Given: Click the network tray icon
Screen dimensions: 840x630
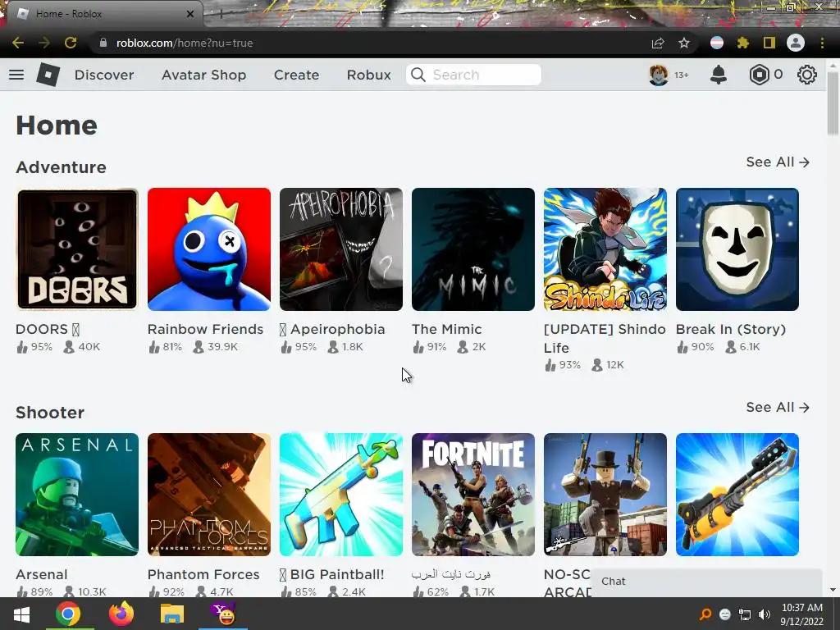Looking at the screenshot, I should 745,614.
